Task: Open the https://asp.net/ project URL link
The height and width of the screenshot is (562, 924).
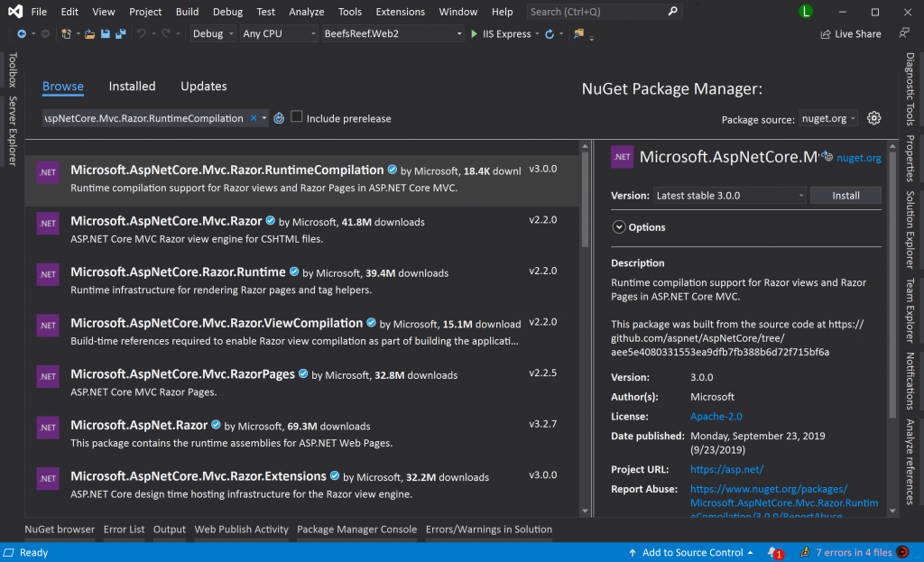Action: coord(726,469)
